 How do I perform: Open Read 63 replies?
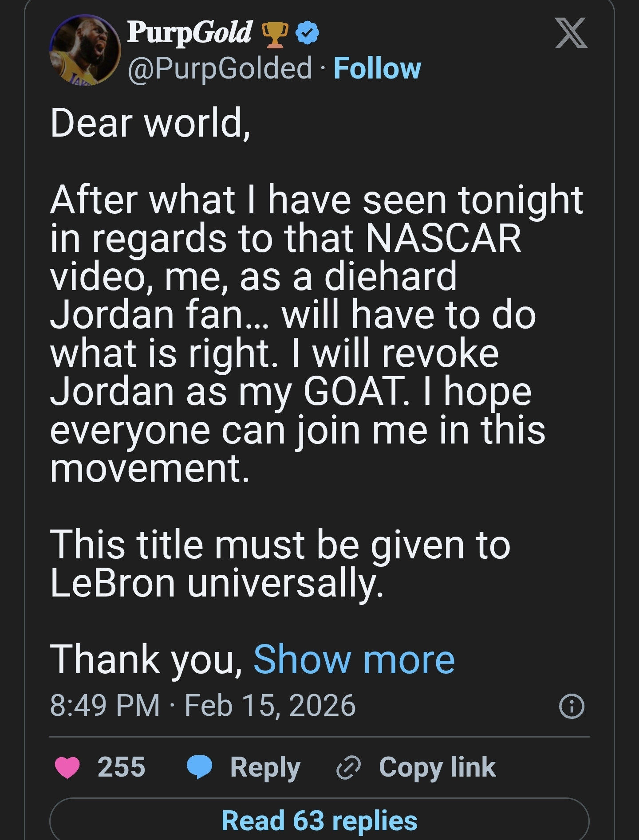319,820
